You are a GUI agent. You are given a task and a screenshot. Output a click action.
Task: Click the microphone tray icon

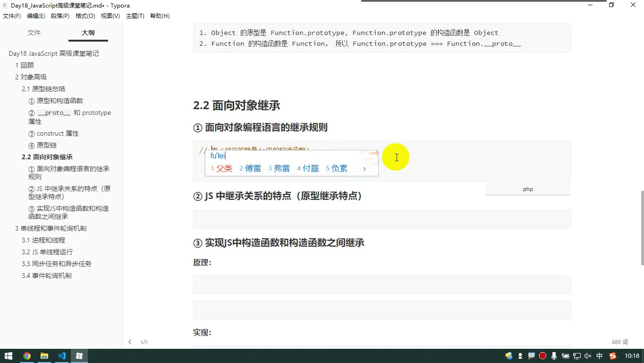[554, 356]
